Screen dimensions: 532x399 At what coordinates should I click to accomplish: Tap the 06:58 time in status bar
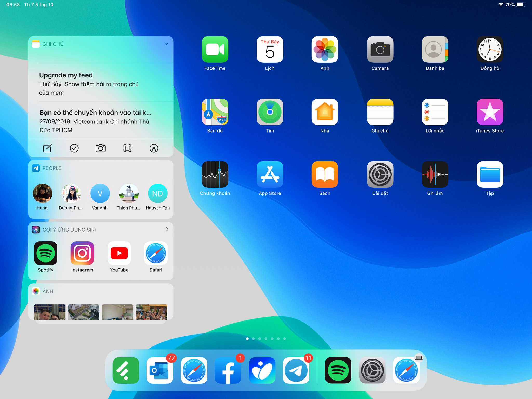[13, 5]
